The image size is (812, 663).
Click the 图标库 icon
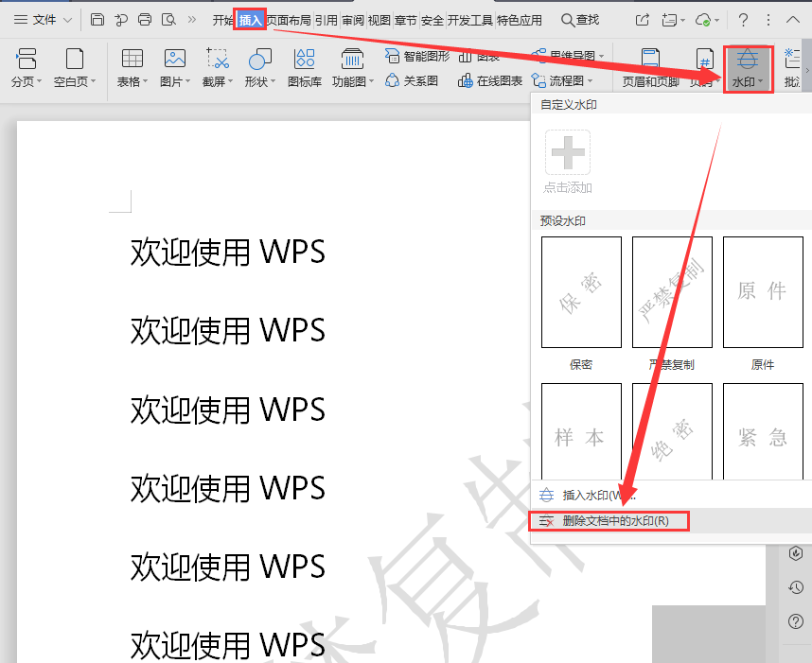click(x=305, y=67)
